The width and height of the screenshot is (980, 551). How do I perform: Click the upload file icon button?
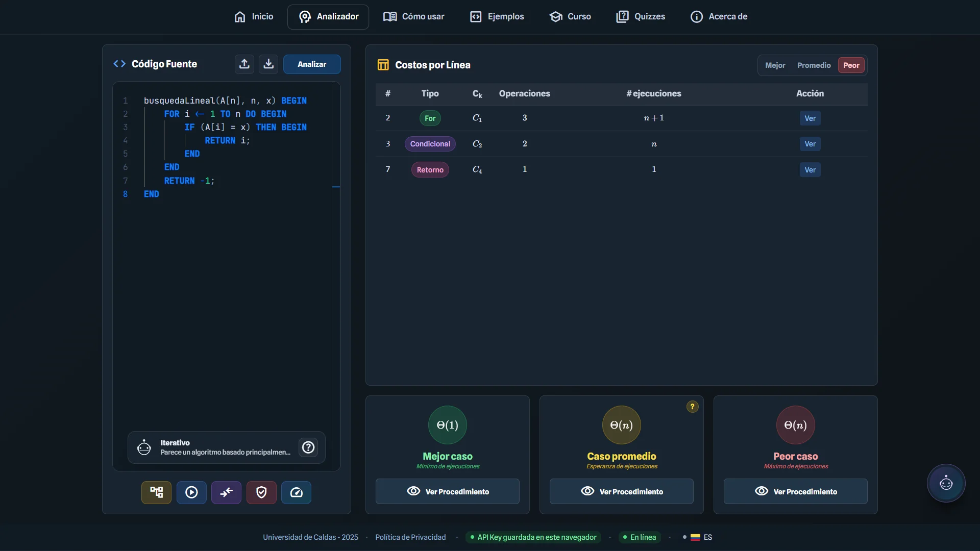coord(244,64)
